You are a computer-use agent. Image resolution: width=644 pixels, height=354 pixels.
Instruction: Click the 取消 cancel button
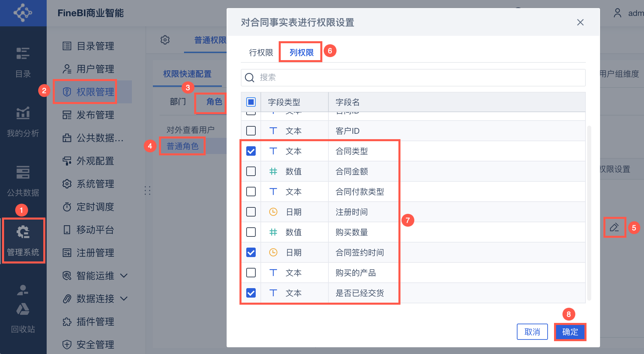point(532,332)
